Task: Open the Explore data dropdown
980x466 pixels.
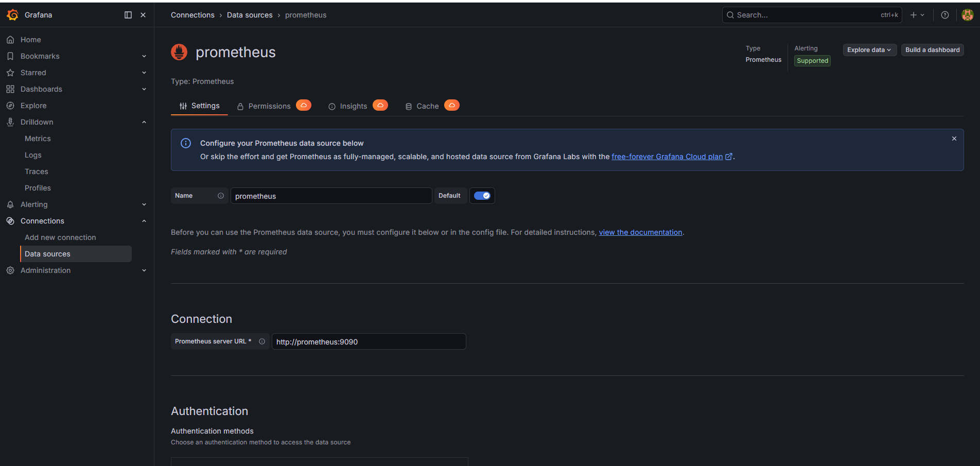Action: [870, 50]
